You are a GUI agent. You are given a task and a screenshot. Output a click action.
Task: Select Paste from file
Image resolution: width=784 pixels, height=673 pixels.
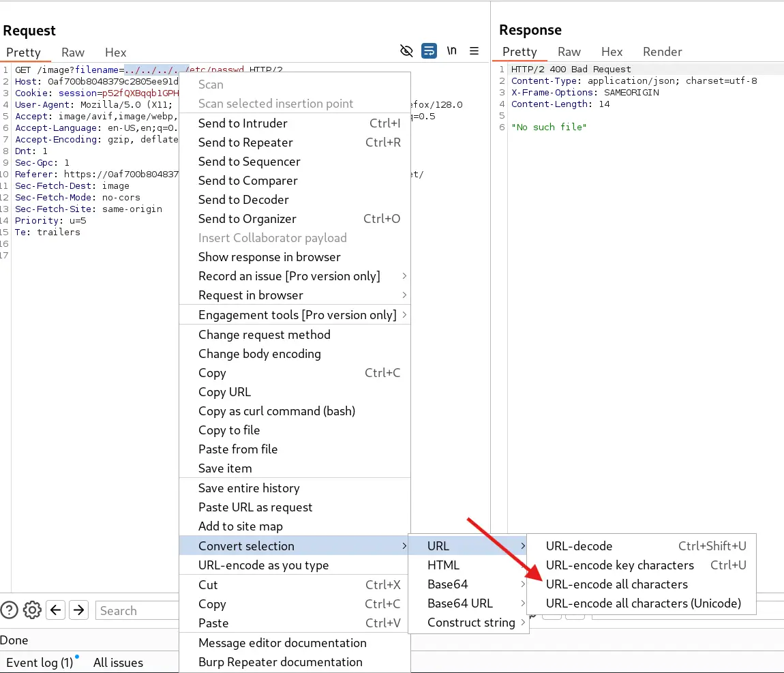295,449
